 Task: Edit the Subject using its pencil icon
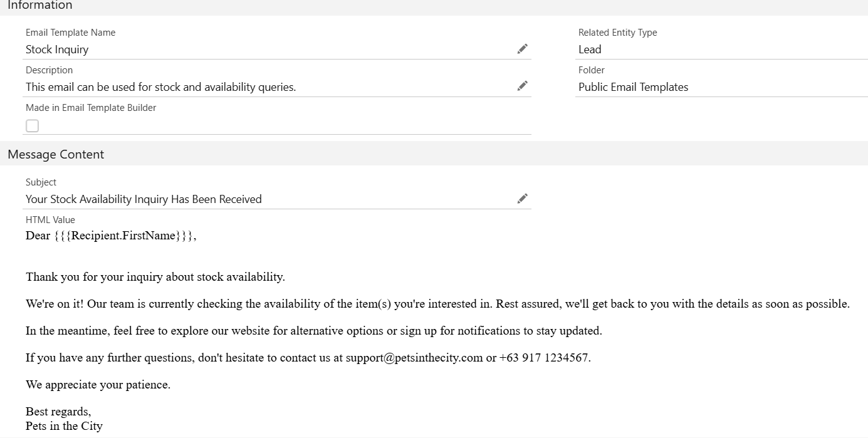tap(522, 199)
